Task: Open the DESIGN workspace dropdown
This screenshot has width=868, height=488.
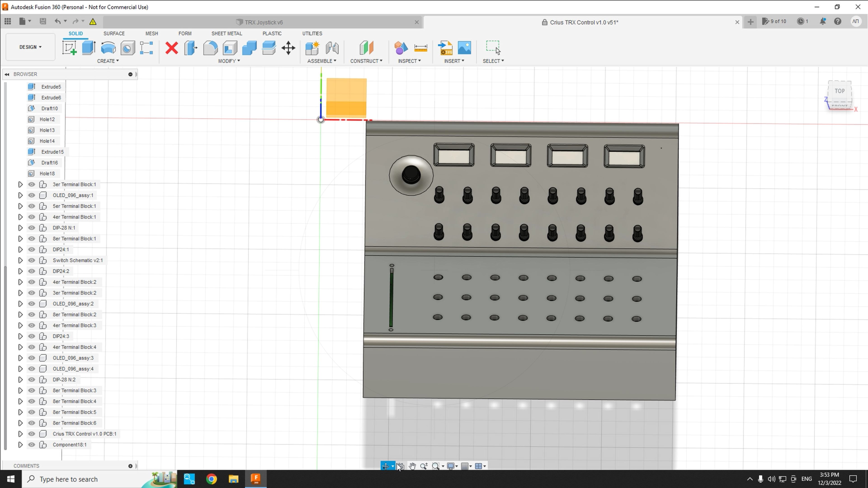Action: tap(30, 47)
